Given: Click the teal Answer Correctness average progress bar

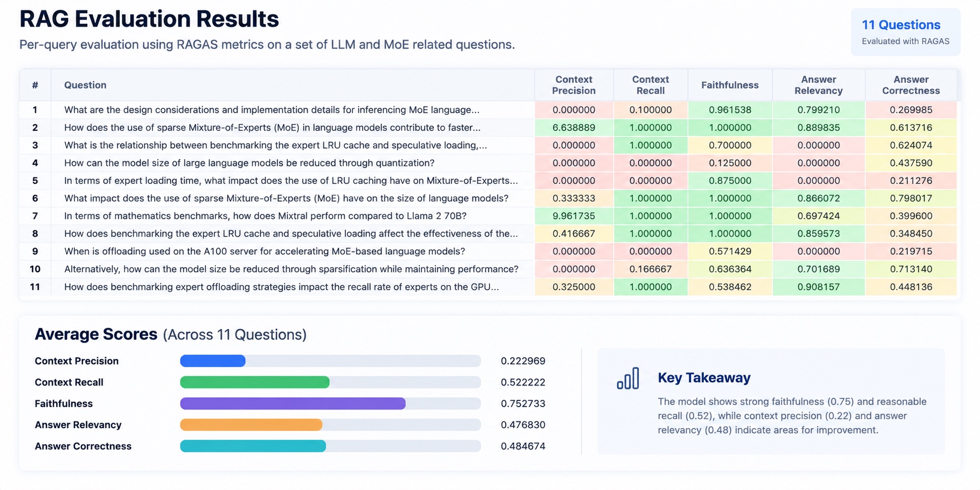Looking at the screenshot, I should click(x=330, y=446).
